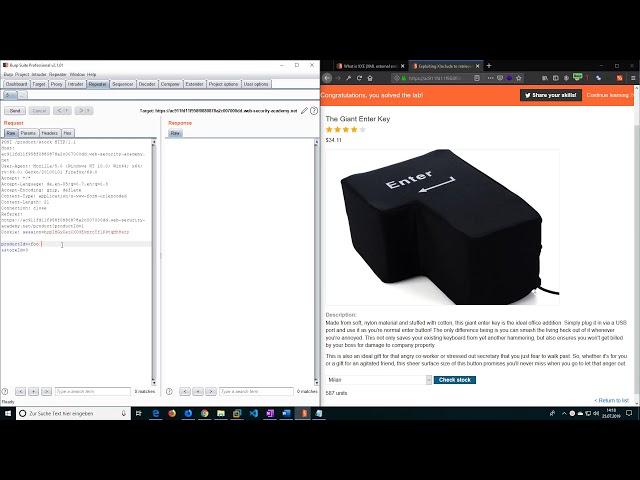Go to Firefox home page
Image resolution: width=640 pixels, height=480 pixels.
tap(370, 78)
